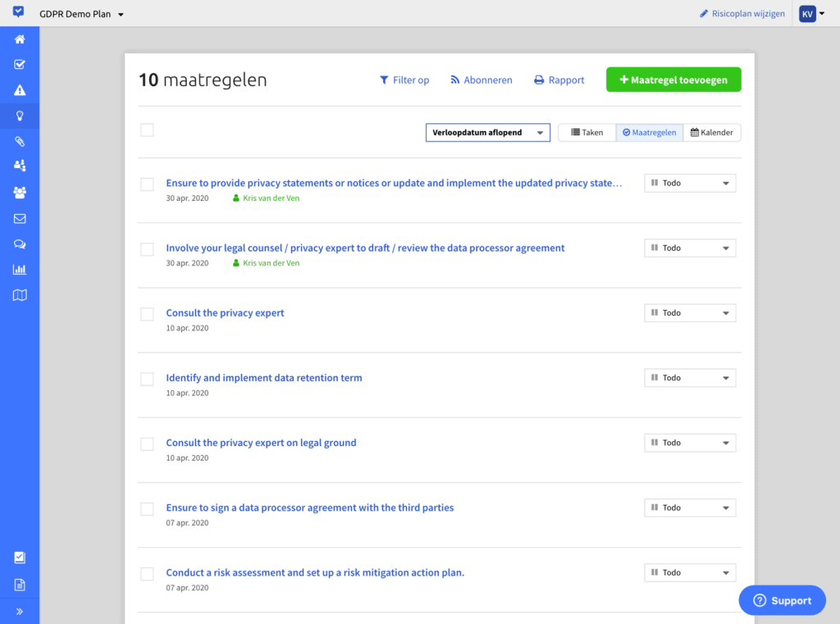This screenshot has width=840, height=624.
Task: Open the GDPR Demo Plan switcher
Action: coord(81,13)
